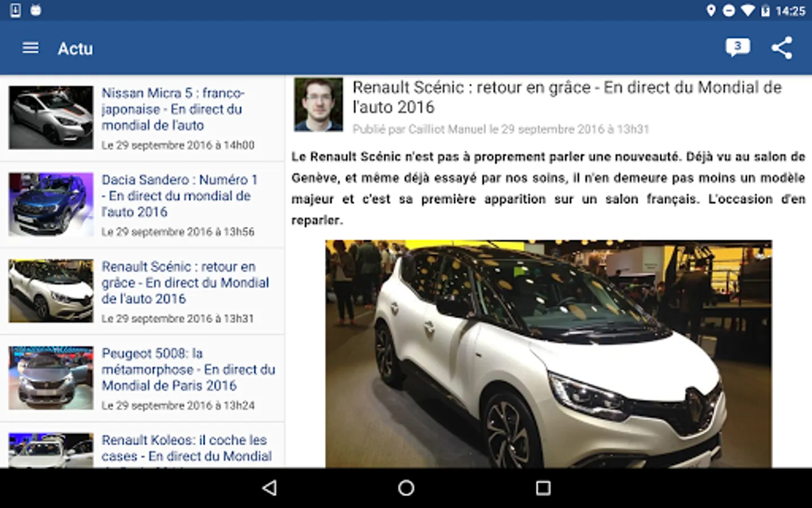Click the Renault Scénic list thumbnail
The height and width of the screenshot is (508, 812).
(51, 291)
